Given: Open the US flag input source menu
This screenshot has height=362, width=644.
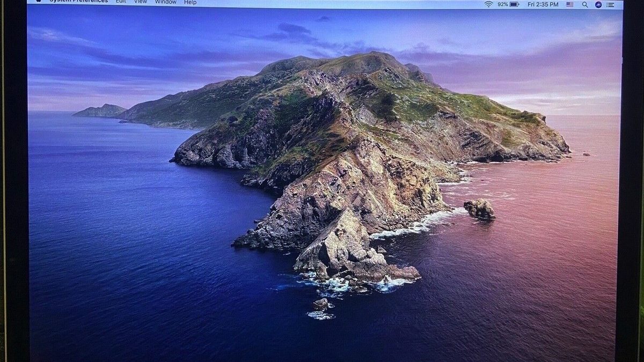Looking at the screenshot, I should [x=569, y=4].
